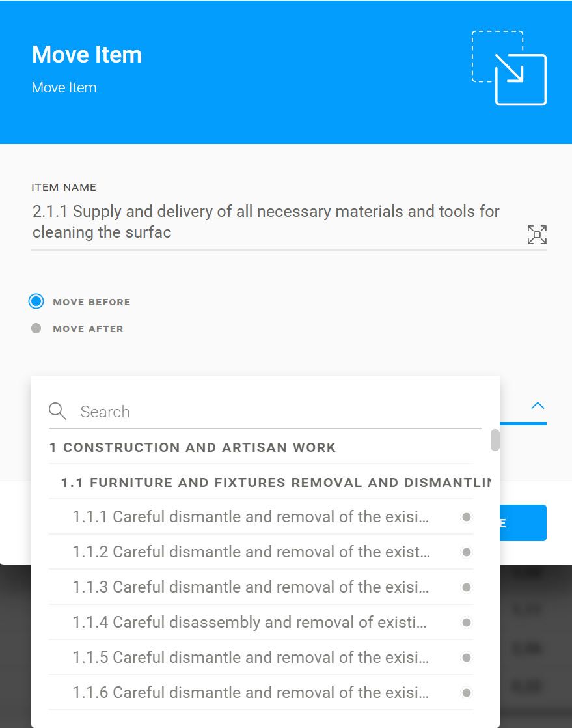Collapse the dropdown with the up chevron
Screen dimensions: 572x728
[x=538, y=406]
